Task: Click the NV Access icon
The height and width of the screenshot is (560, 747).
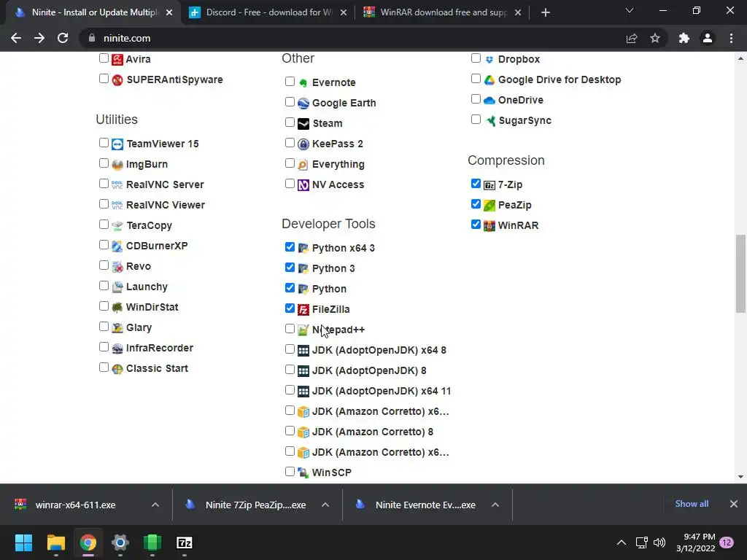Action: click(303, 185)
